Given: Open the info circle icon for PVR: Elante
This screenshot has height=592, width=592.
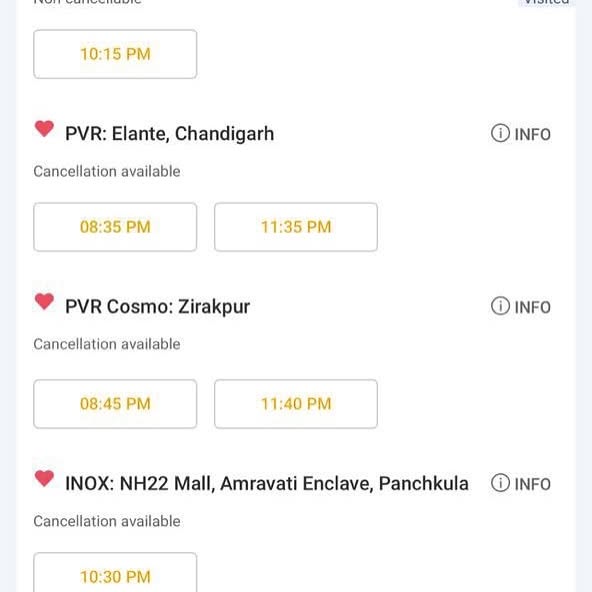Looking at the screenshot, I should [x=500, y=133].
